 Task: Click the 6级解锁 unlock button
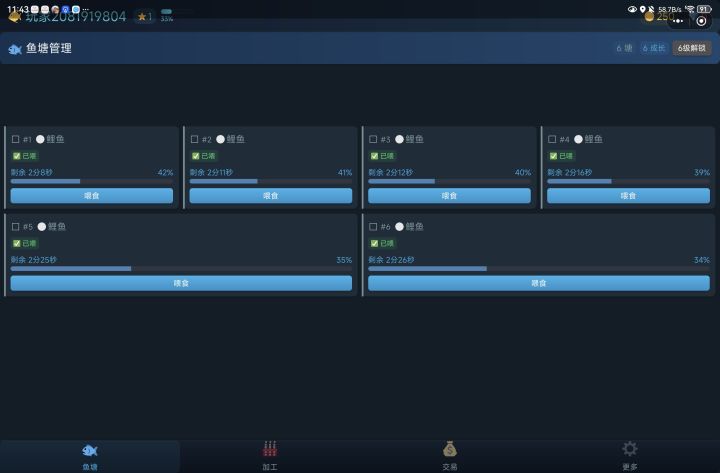[692, 48]
